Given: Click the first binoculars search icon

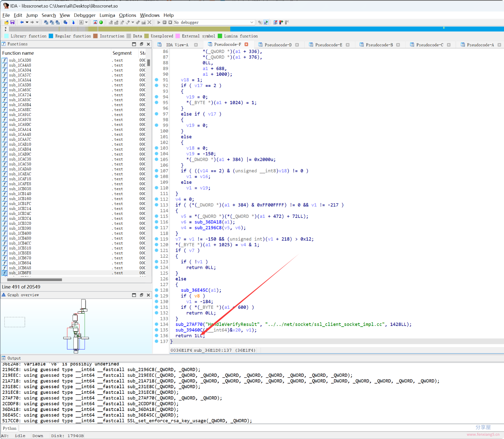Looking at the screenshot, I should [46, 22].
